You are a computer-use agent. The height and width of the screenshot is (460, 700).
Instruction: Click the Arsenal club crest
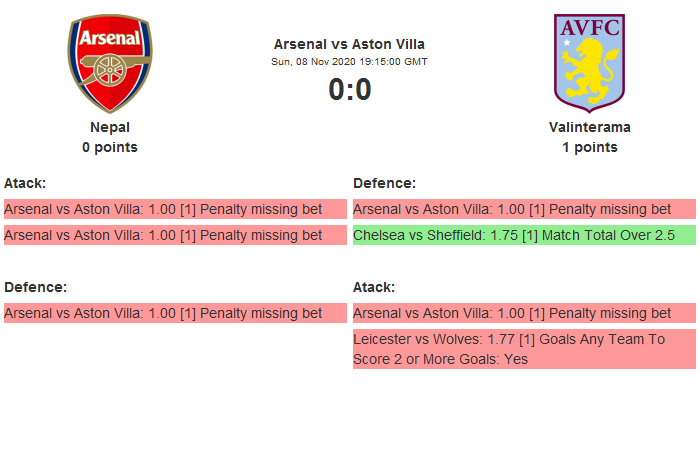110,64
